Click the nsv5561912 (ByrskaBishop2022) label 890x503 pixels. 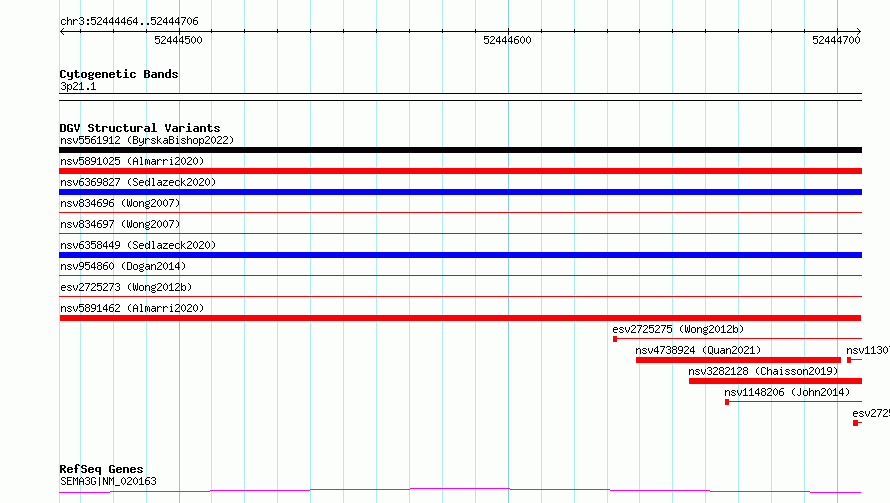[x=147, y=140]
